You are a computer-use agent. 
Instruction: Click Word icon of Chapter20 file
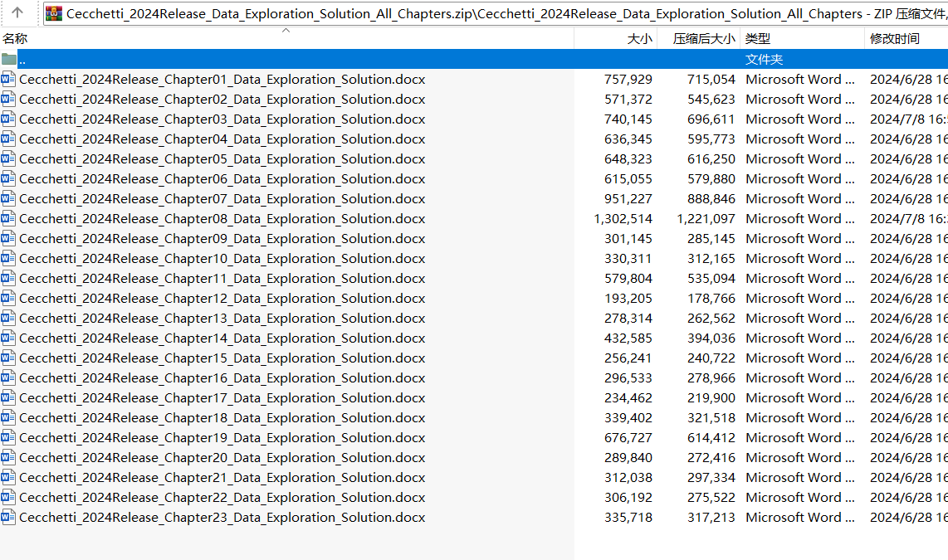[8, 458]
